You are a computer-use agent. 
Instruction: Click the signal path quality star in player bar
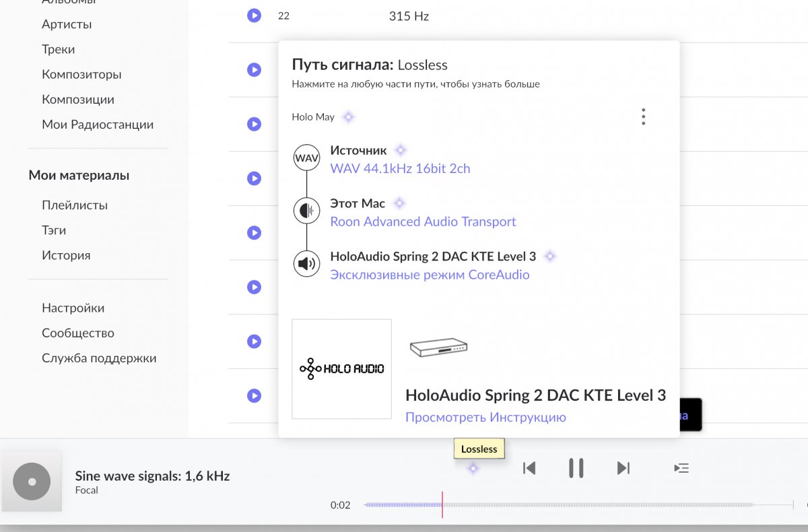(x=473, y=468)
